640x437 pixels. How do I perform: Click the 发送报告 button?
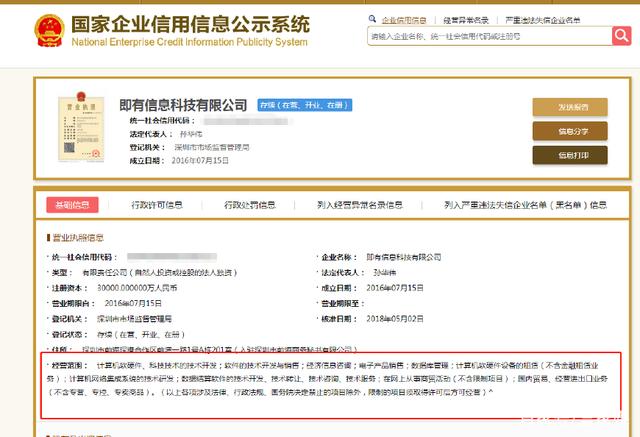(x=570, y=107)
